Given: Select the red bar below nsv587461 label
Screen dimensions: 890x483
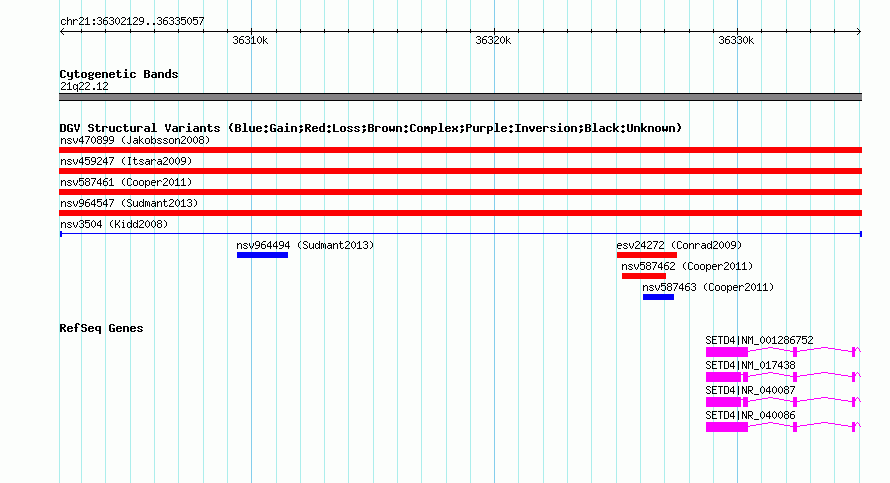Looking at the screenshot, I should [460, 192].
